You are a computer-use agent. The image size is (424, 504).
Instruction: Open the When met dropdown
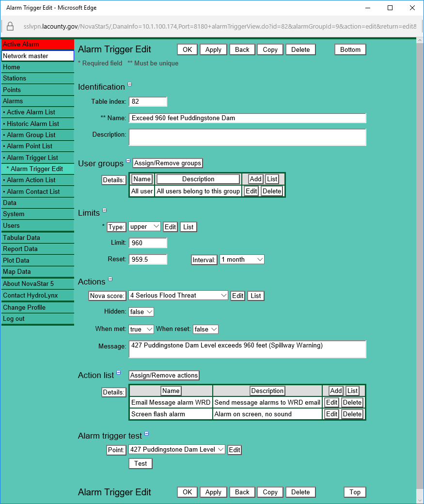click(x=141, y=329)
